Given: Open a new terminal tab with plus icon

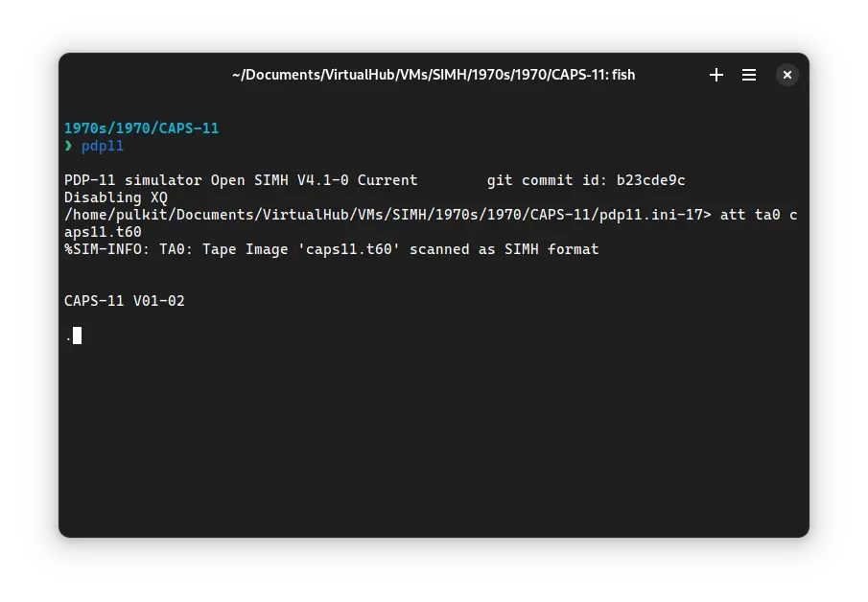Looking at the screenshot, I should [716, 75].
